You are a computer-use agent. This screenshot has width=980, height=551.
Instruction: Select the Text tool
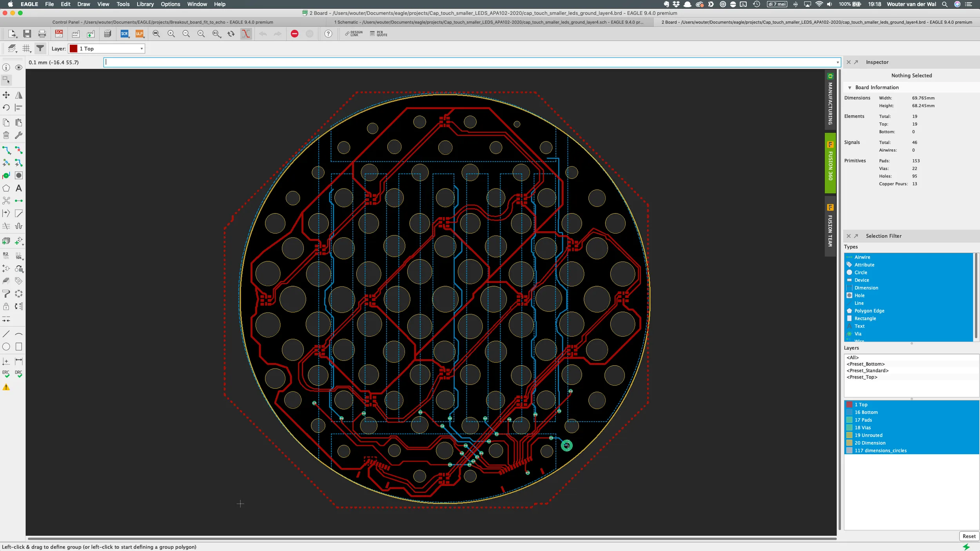[x=18, y=188]
